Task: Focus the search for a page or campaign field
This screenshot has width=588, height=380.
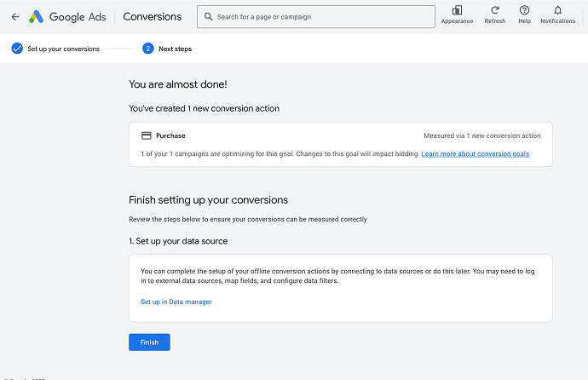Action: pyautogui.click(x=316, y=16)
